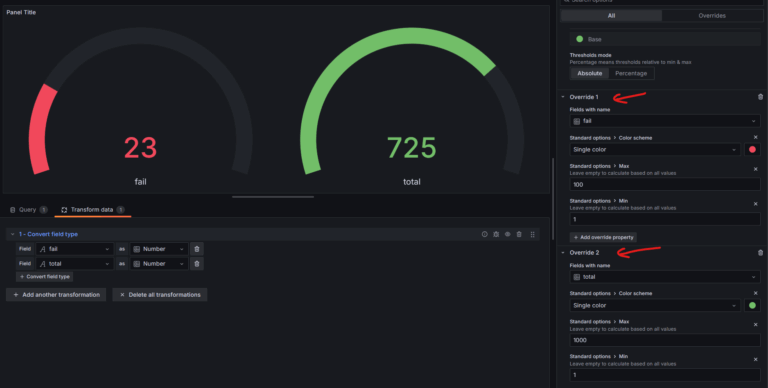Collapse Override 1 section chevron

(563, 97)
